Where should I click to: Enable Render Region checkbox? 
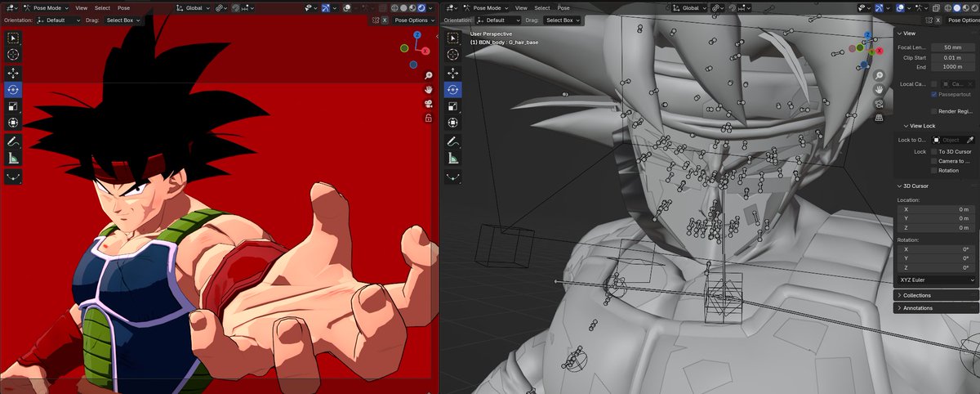pyautogui.click(x=934, y=111)
